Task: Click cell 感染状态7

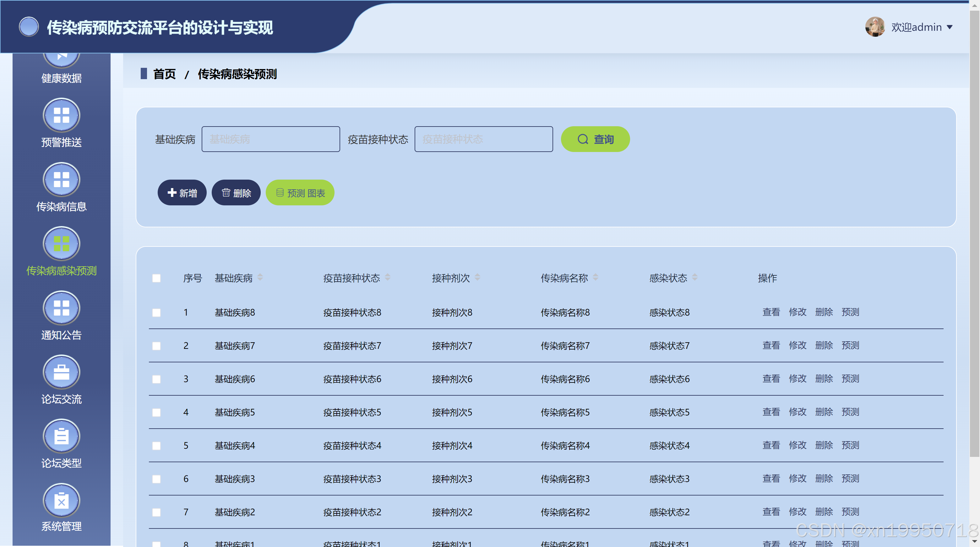Action: coord(669,346)
